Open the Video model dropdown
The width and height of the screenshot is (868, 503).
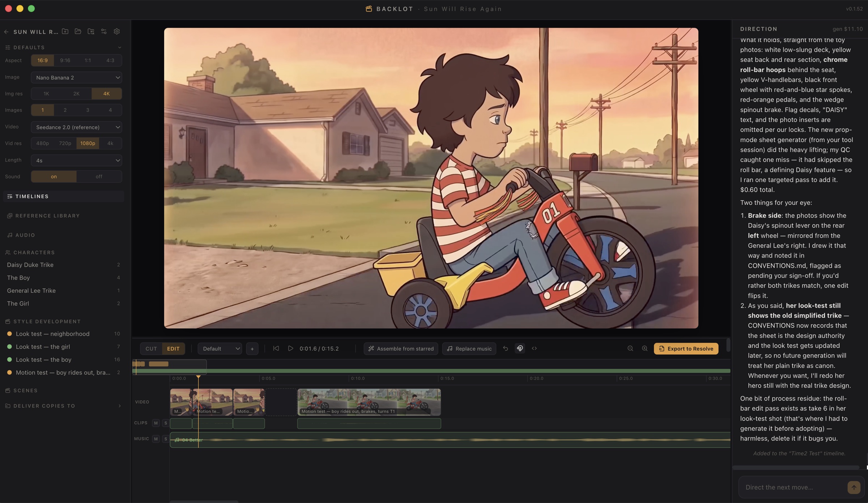(76, 127)
